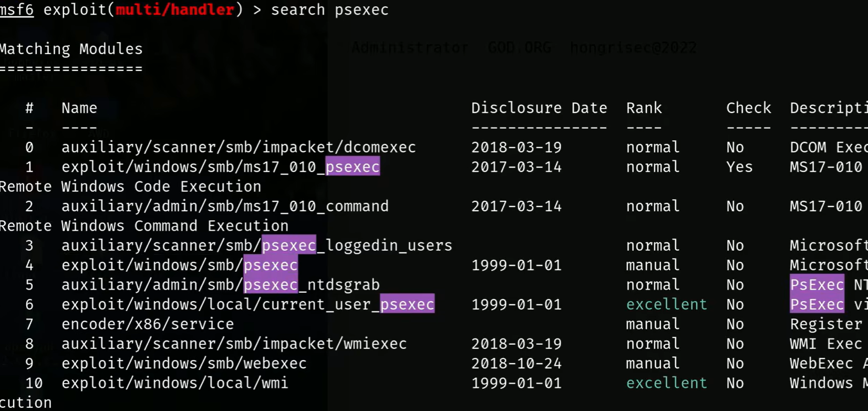Click the Yes check value in the ms17_010_psexec row
Viewport: 868px width, 411px height.
[739, 167]
